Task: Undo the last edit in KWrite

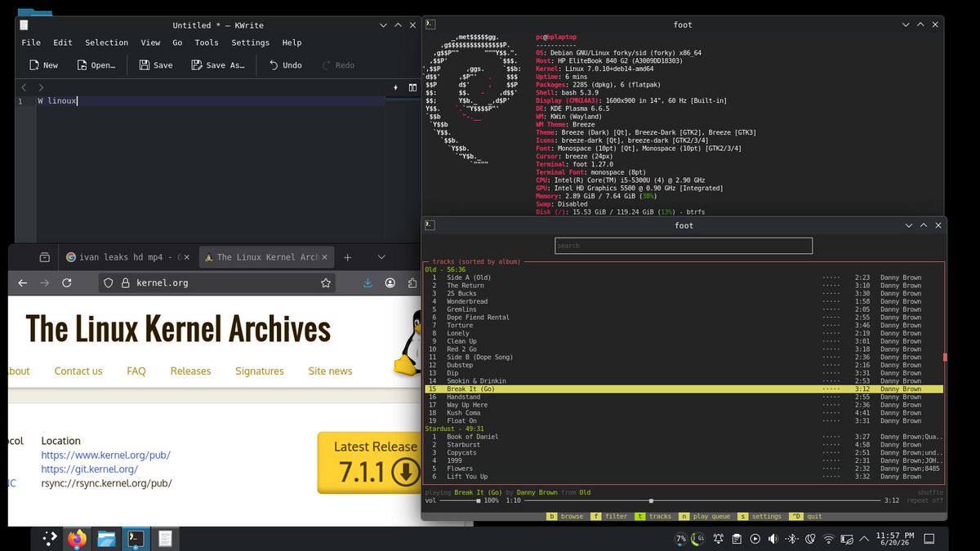Action: 284,65
